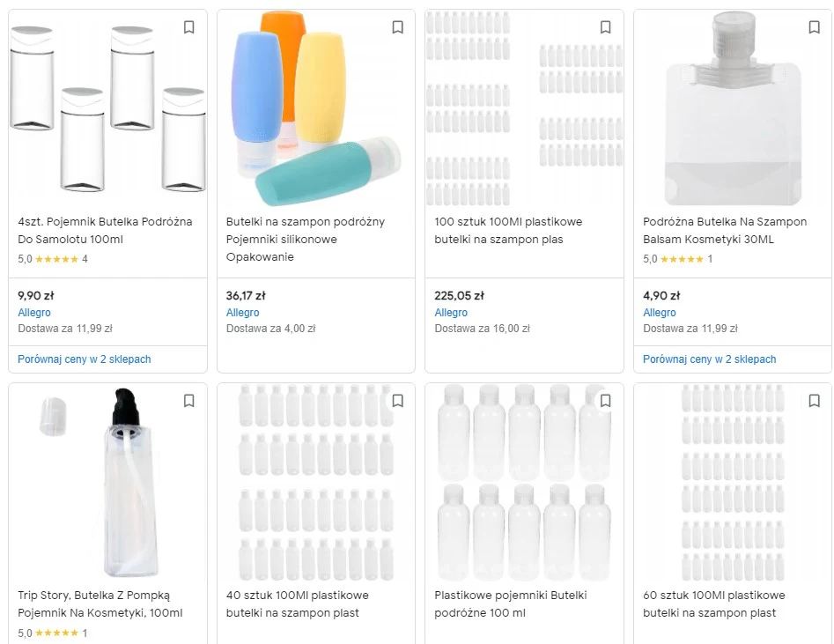Save the 40 sztuk 100Ml bottles listing
The image size is (834, 644).
point(397,401)
